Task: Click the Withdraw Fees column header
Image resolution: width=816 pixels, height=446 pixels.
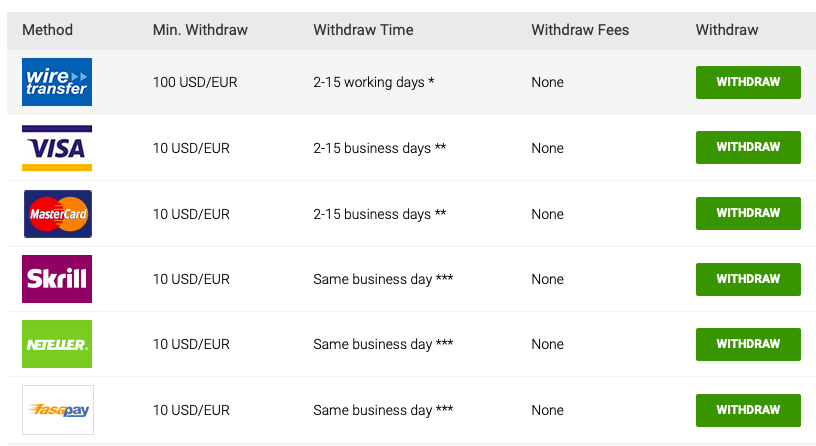Action: click(580, 30)
